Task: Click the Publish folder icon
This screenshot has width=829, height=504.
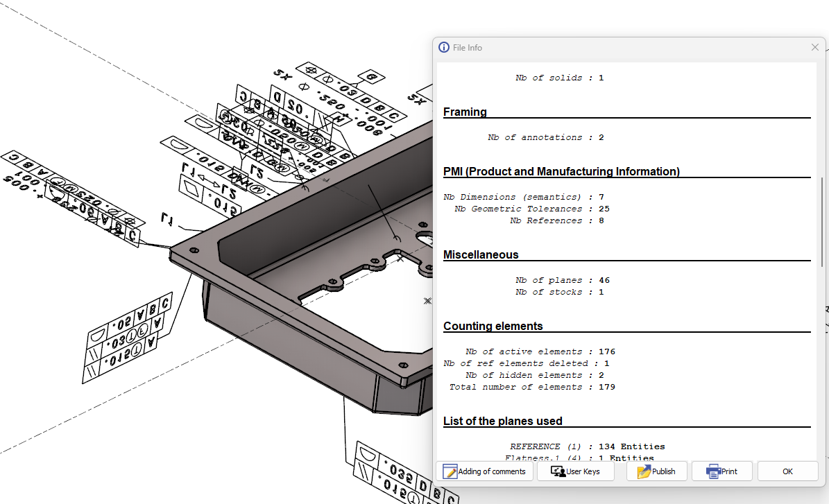Action: click(644, 471)
